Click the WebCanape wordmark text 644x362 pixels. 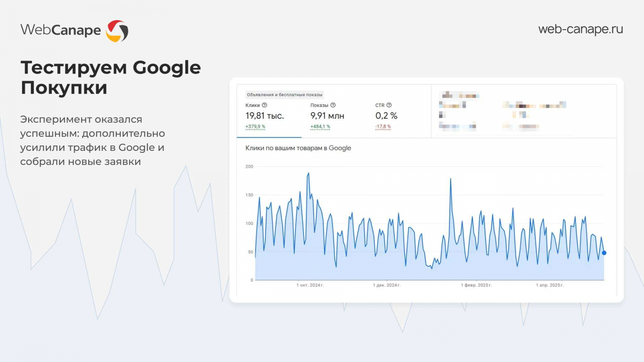pos(60,30)
